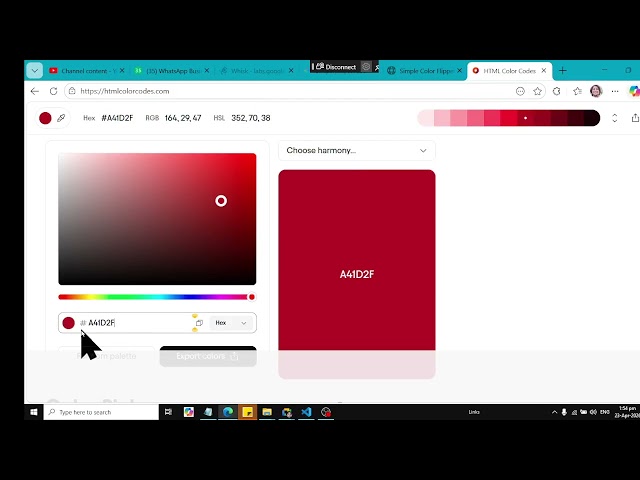Screen dimensions: 640x480
Task: Expand the Choose harmony dropdown
Action: coord(357,150)
